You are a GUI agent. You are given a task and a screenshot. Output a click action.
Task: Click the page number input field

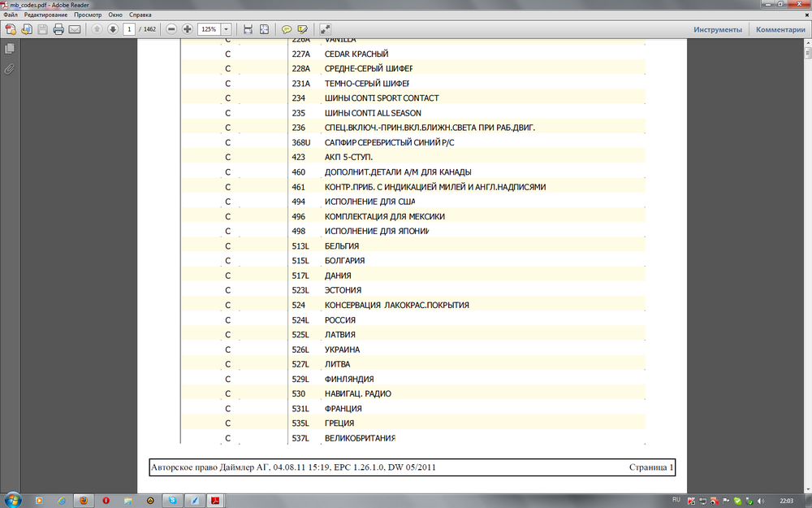129,29
